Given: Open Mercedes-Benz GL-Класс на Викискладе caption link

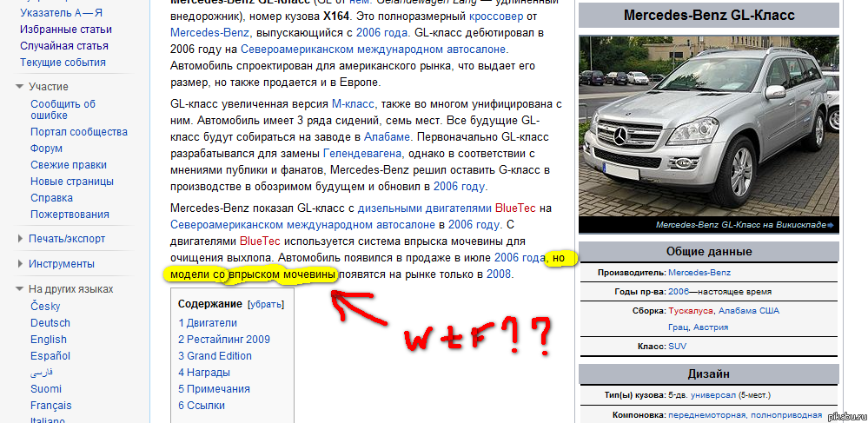Looking at the screenshot, I should coord(740,225).
